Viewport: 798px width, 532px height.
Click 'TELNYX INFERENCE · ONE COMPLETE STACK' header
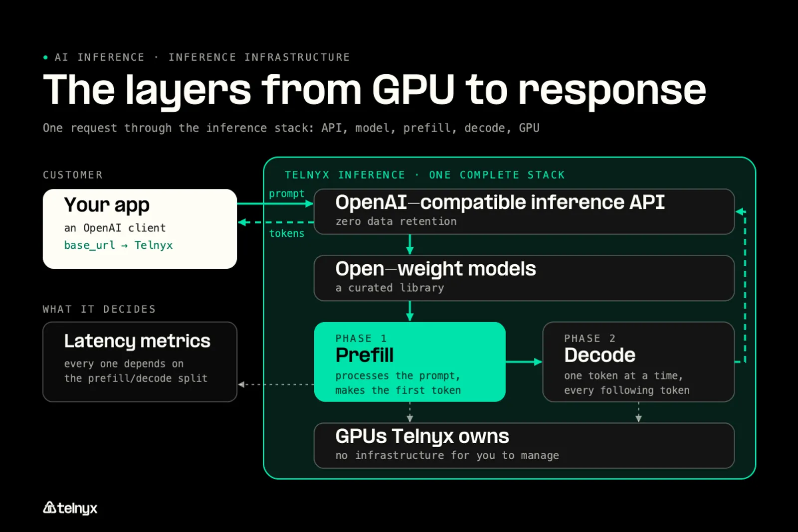(425, 175)
